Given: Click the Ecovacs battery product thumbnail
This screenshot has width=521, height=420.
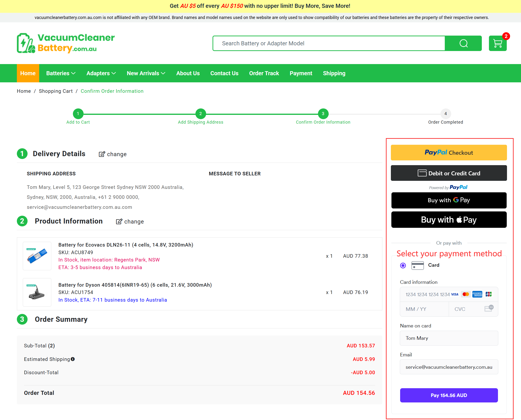Looking at the screenshot, I should click(x=37, y=256).
